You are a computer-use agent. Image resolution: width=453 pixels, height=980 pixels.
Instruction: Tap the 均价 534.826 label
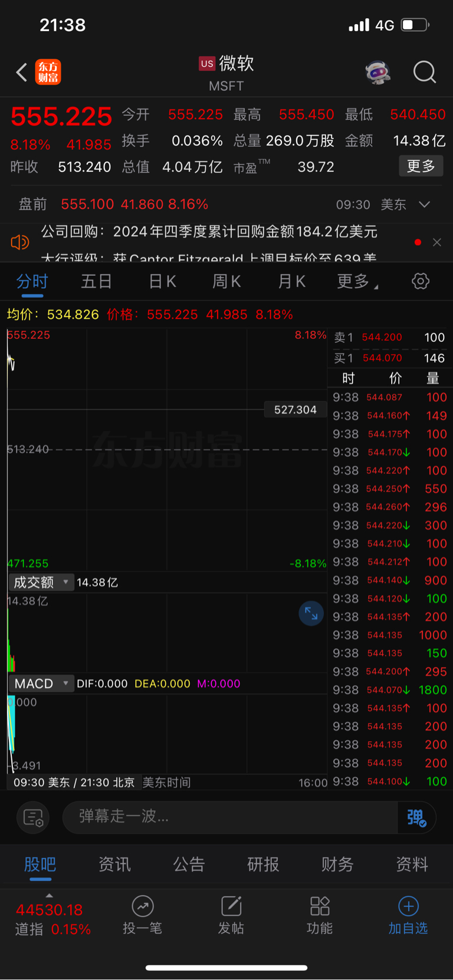[x=53, y=314]
